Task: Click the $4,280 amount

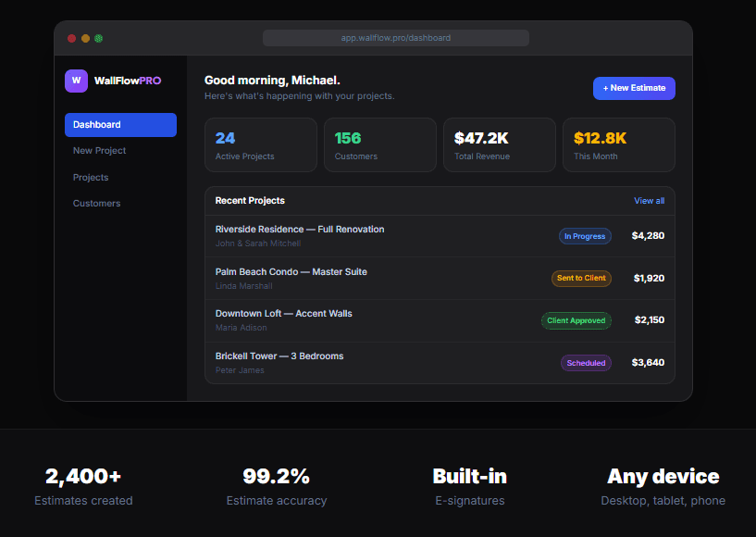Action: click(648, 236)
